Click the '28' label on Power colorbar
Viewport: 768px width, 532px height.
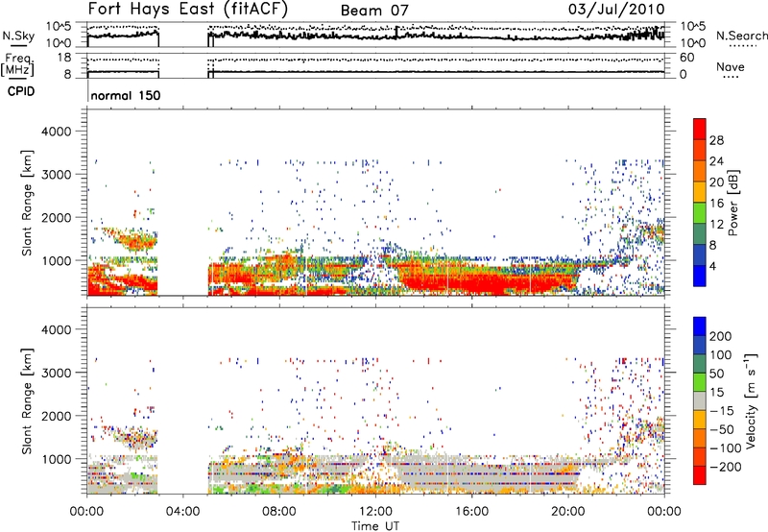tap(716, 140)
